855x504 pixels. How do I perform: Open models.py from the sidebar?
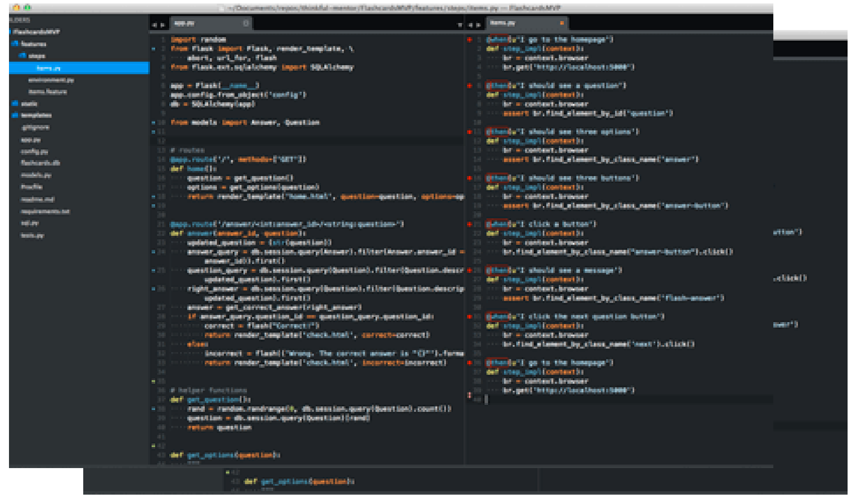tap(36, 175)
